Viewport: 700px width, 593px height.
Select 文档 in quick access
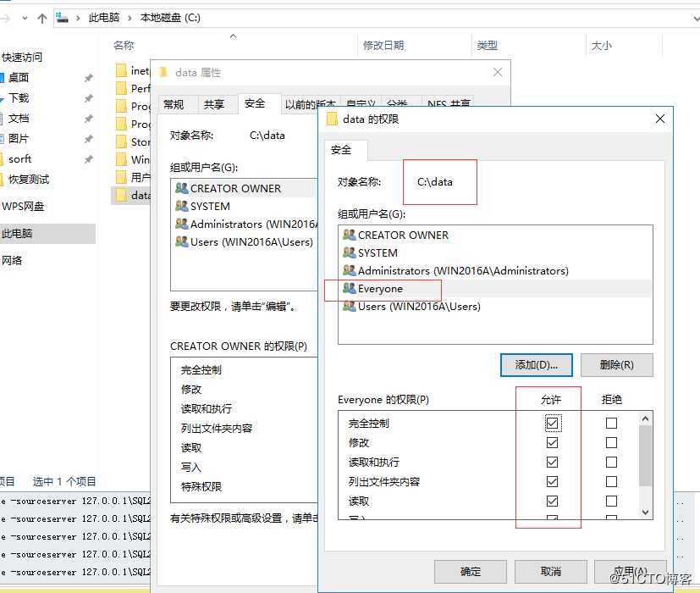[x=19, y=119]
